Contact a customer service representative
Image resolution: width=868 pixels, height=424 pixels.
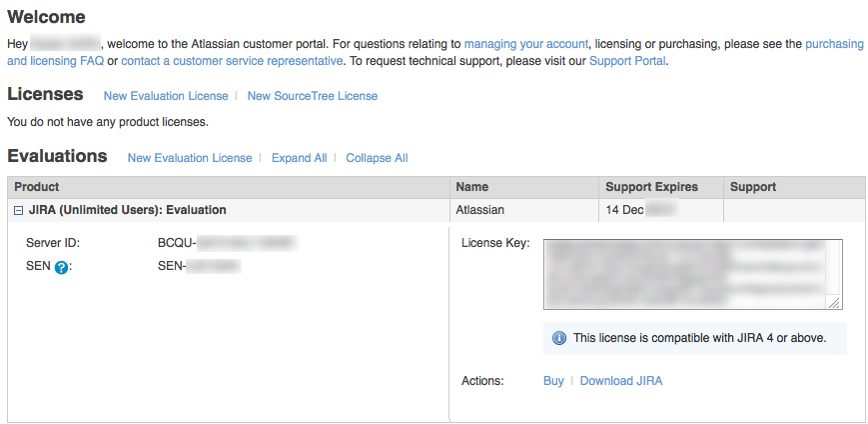pos(232,61)
